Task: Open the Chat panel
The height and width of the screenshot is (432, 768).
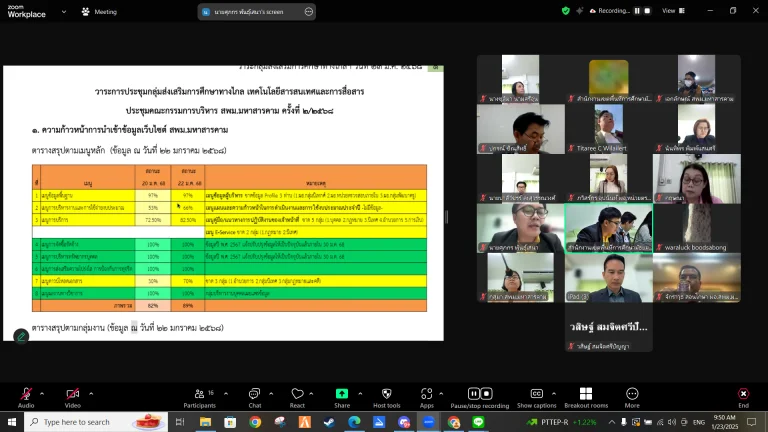Action: [x=254, y=394]
